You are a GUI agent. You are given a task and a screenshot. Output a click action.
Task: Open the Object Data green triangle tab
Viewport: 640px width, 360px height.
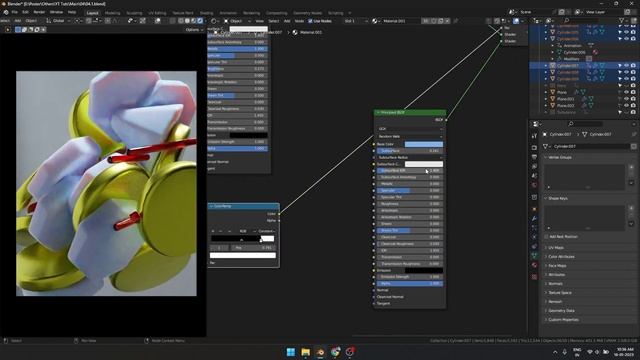click(534, 256)
